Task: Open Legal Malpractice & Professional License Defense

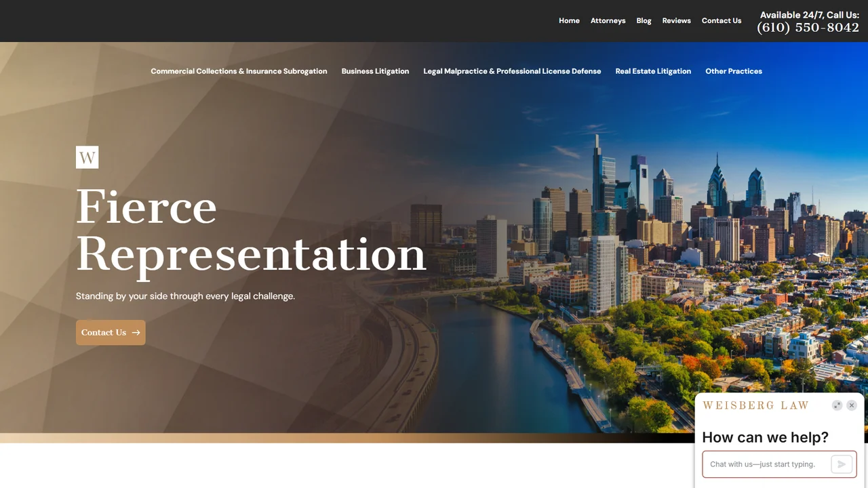Action: (512, 71)
